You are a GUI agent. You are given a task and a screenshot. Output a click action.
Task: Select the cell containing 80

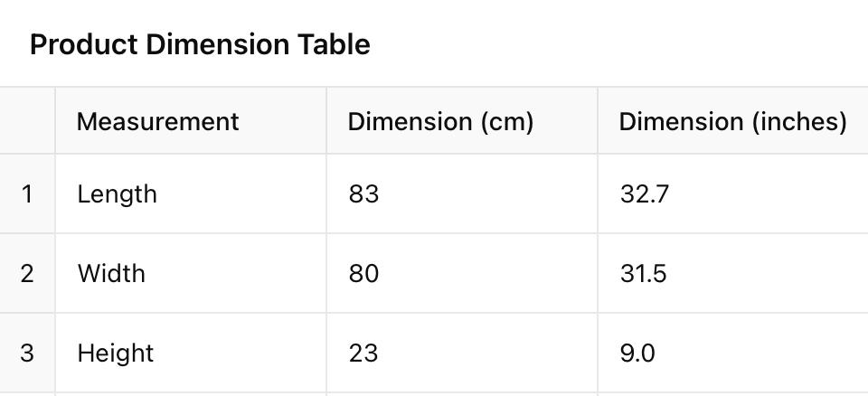tap(363, 273)
